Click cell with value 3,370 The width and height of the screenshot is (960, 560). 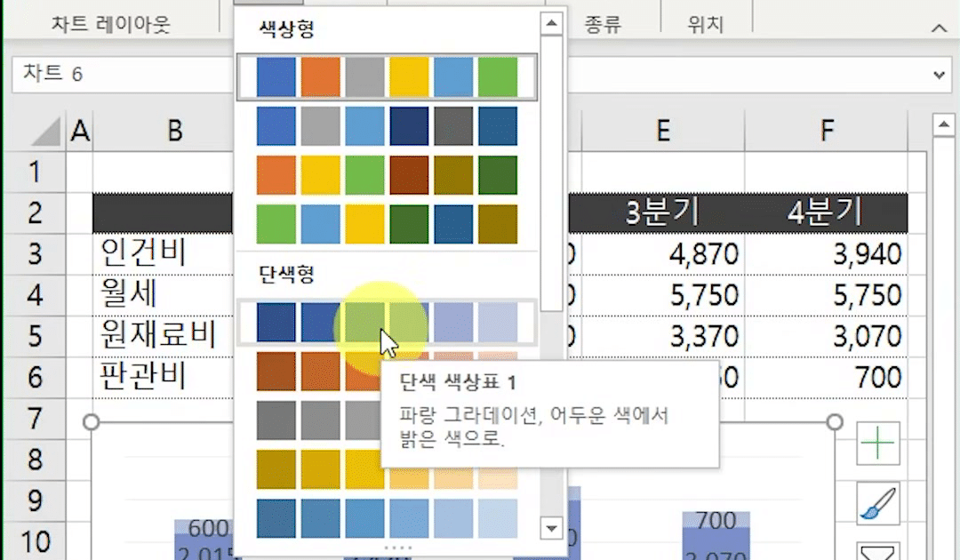coord(663,336)
